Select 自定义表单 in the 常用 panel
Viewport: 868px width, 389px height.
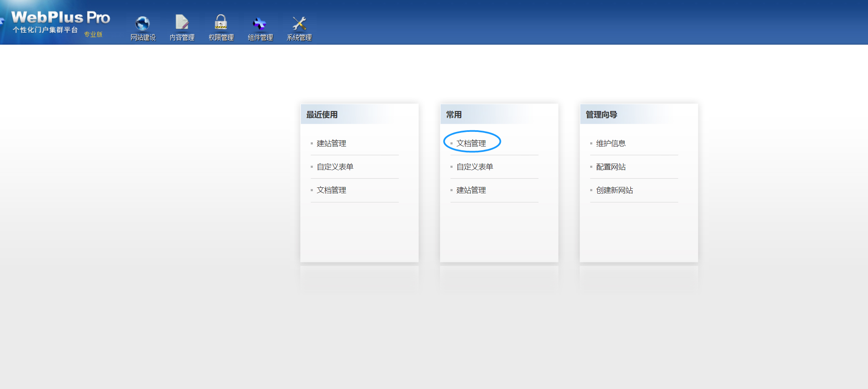475,167
